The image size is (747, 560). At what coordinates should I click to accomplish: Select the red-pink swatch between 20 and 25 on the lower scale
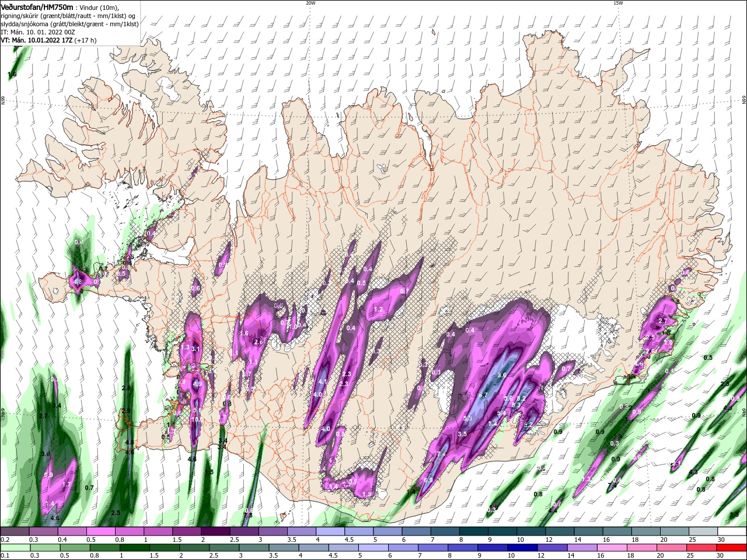pyautogui.click(x=672, y=548)
